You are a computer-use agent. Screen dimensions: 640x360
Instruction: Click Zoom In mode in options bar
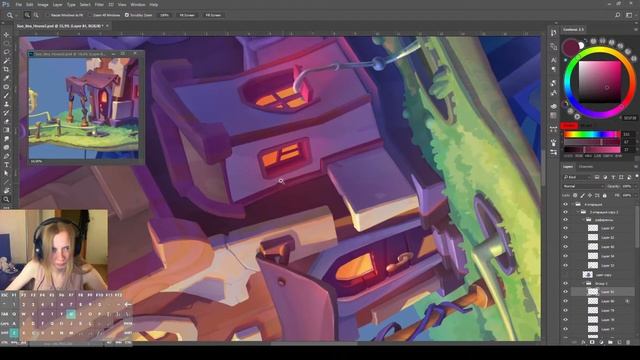(27, 15)
